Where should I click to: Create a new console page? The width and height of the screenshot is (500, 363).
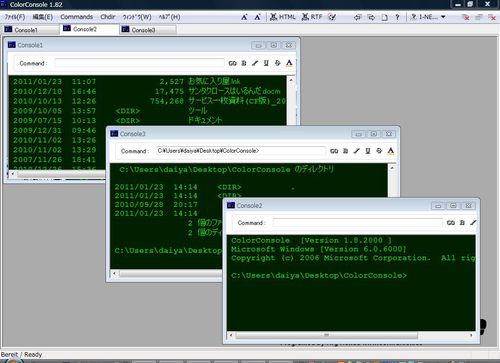point(384,17)
